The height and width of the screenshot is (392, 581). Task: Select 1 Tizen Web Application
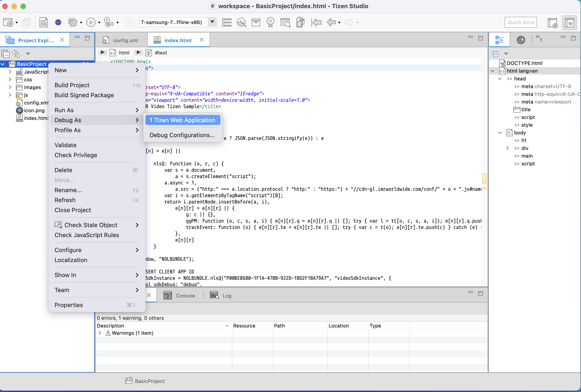point(183,120)
